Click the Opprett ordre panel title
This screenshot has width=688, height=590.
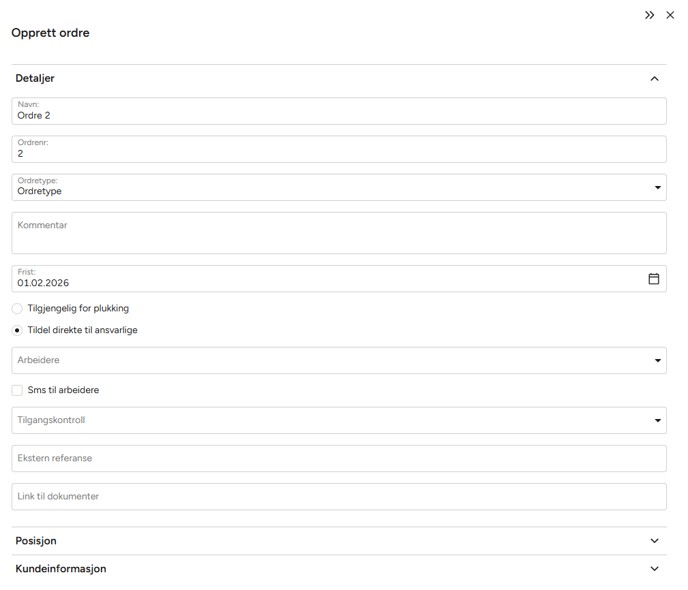(x=50, y=33)
